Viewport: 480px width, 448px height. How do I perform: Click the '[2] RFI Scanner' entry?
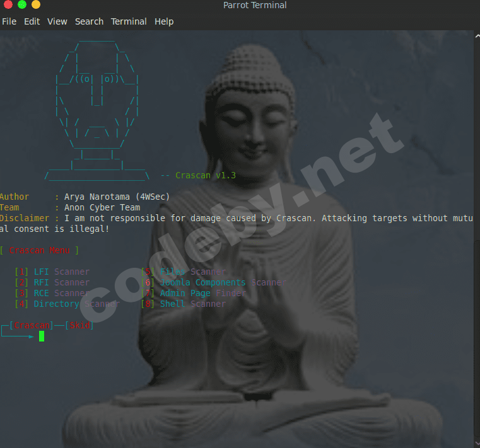click(52, 282)
